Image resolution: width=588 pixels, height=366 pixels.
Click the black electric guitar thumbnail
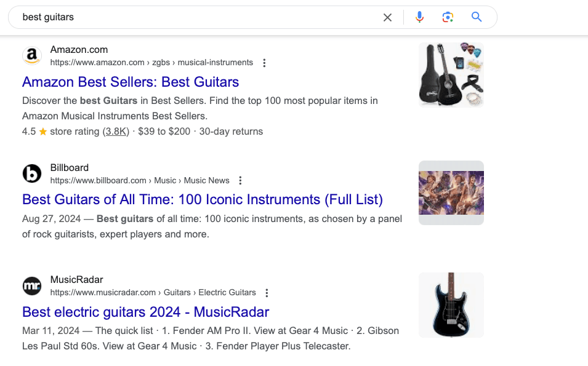[x=451, y=305]
